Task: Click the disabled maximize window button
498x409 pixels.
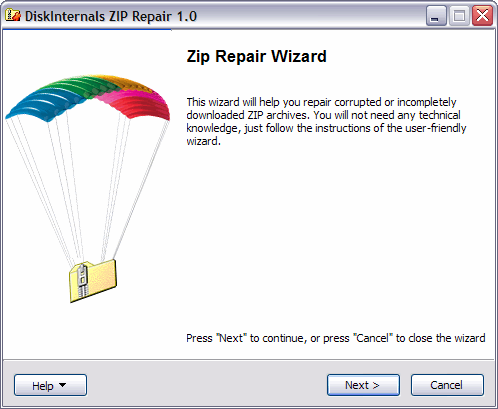Action: click(x=459, y=16)
